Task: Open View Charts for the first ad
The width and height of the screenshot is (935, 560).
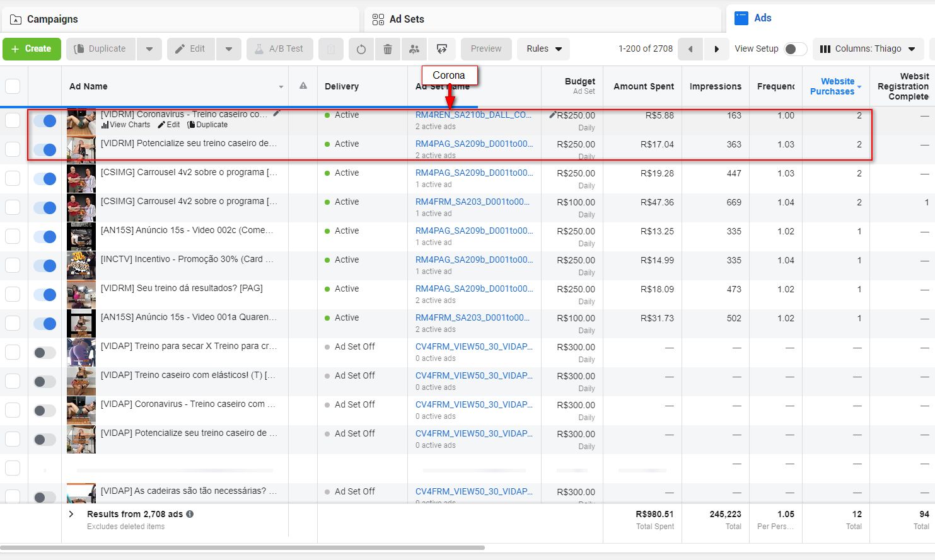Action: [125, 125]
